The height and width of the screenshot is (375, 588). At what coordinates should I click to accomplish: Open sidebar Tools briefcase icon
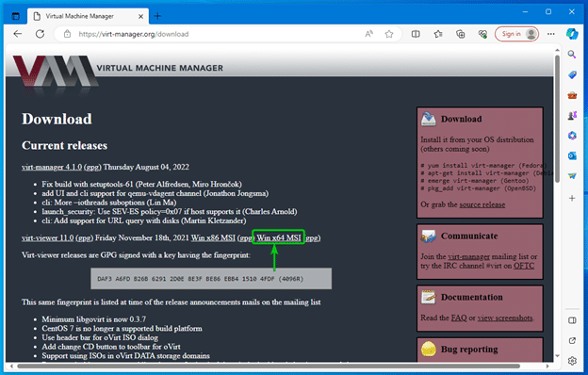coord(572,95)
